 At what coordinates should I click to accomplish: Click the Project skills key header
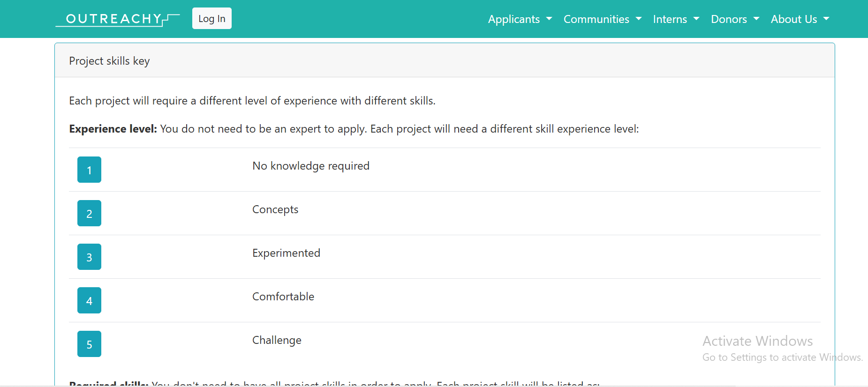[x=109, y=61]
